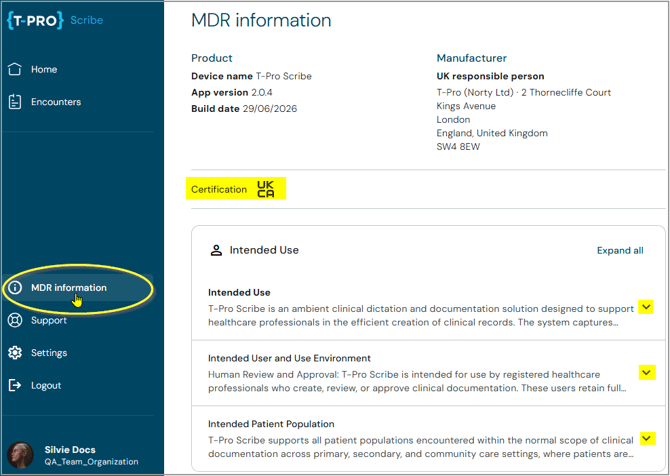Screen dimensions: 670x476
Task: Click the UKCA certification mark
Action: (x=266, y=189)
